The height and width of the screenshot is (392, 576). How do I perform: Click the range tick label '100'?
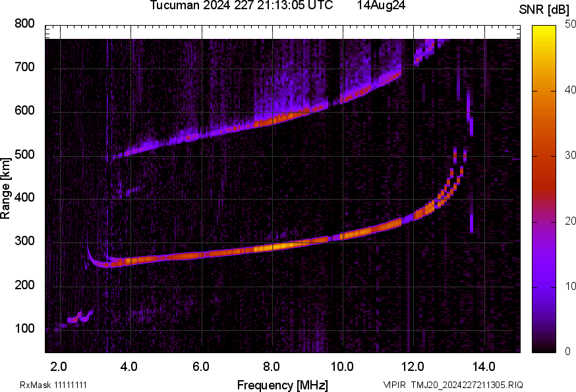24,329
